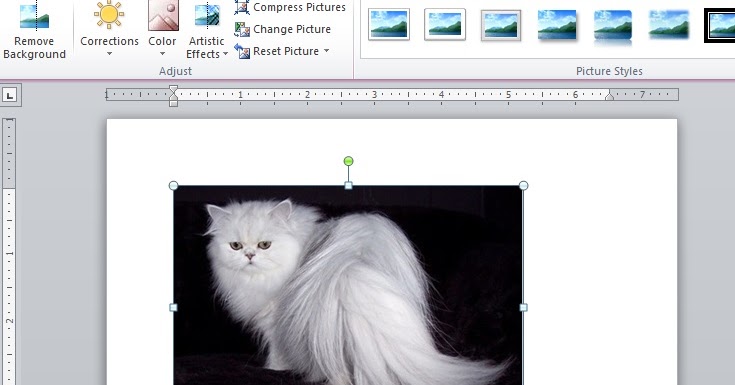
Task: Apply the soft edge picture style
Action: coord(669,25)
